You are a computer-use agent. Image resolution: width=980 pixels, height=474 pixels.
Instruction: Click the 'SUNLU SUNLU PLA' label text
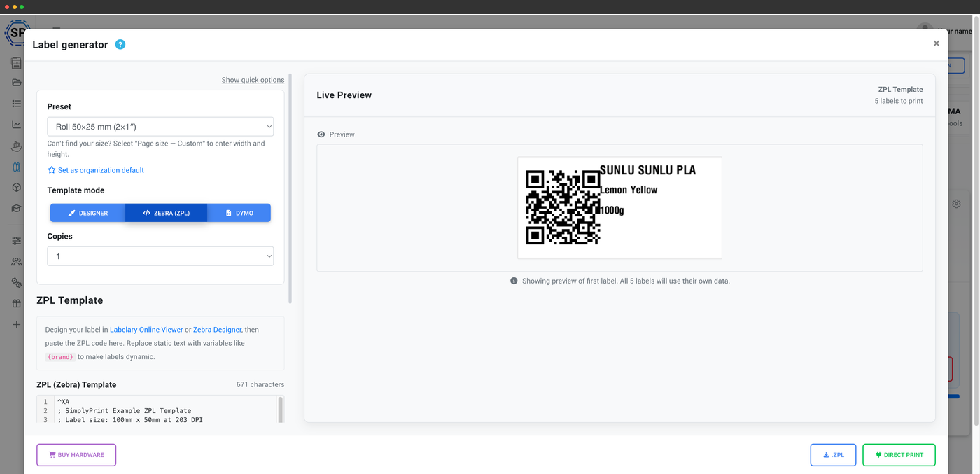point(647,170)
